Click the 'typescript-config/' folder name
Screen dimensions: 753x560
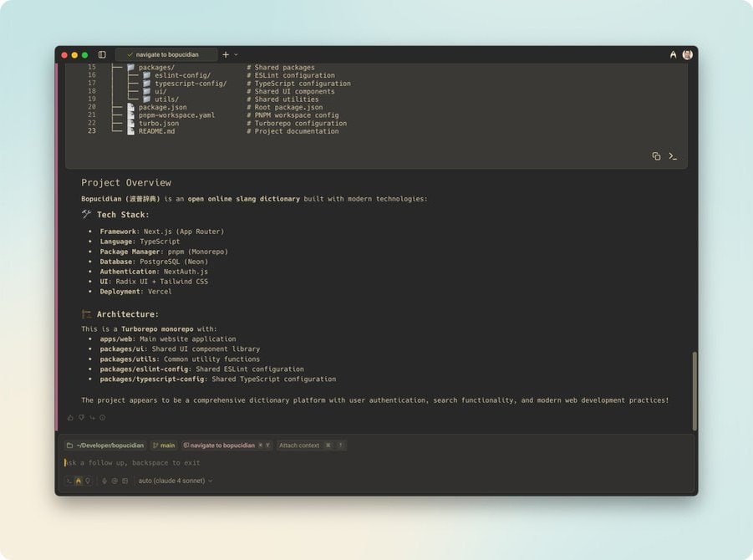click(x=191, y=84)
